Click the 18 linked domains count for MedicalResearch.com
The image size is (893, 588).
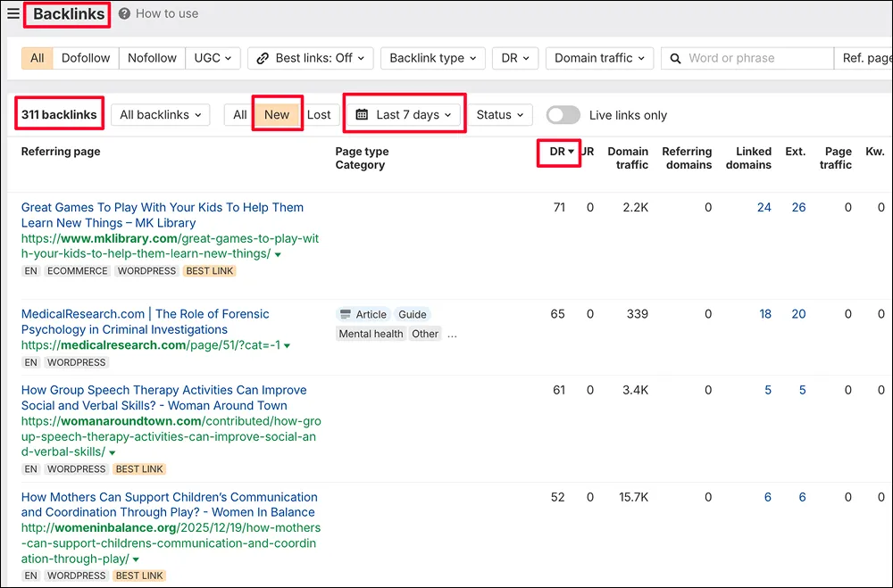765,313
